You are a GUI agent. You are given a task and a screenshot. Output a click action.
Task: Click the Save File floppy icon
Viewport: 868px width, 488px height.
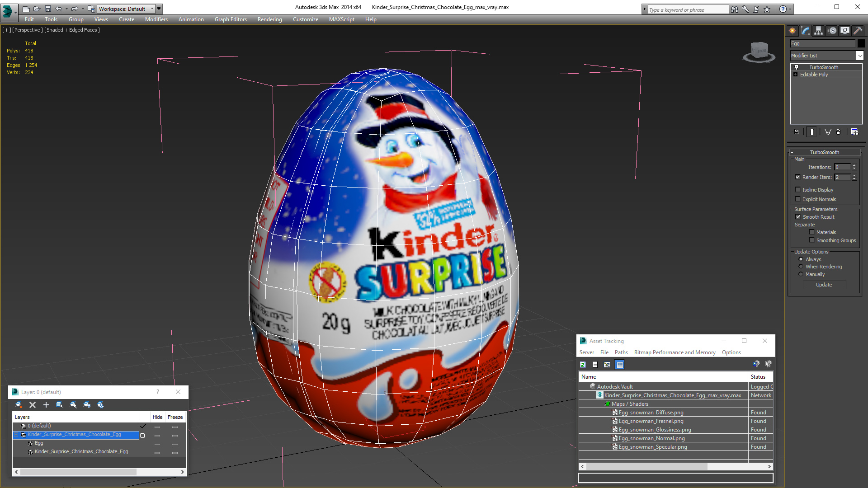tap(48, 9)
